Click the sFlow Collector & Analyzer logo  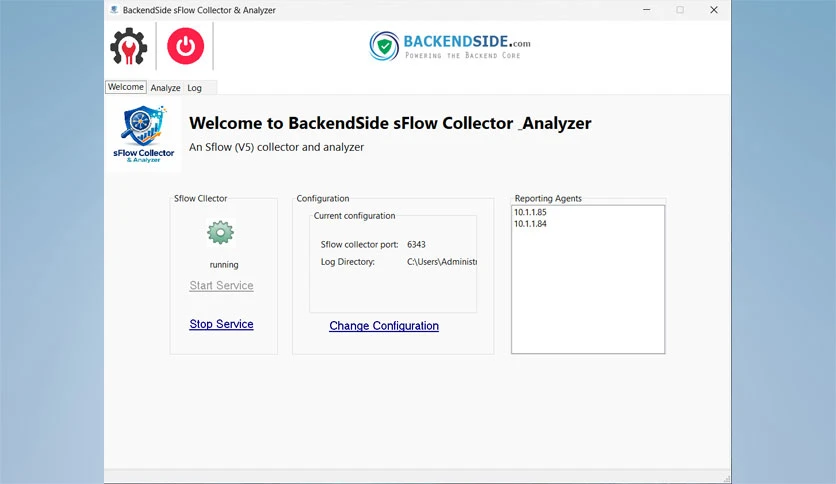[143, 134]
